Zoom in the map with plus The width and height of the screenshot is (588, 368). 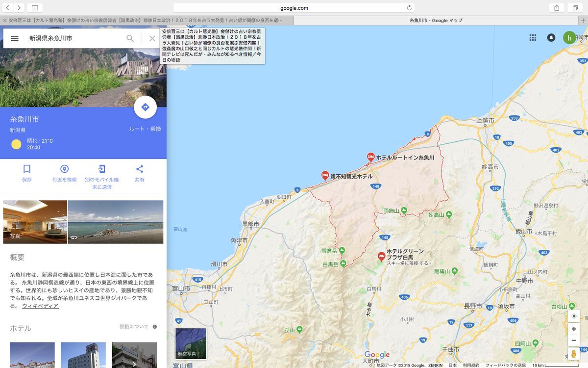pos(574,329)
